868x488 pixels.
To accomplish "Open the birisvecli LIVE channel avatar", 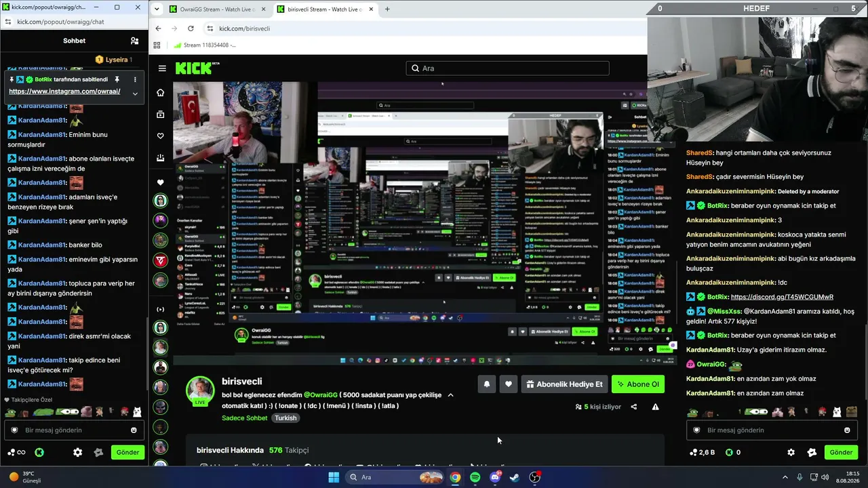I will pos(200,390).
